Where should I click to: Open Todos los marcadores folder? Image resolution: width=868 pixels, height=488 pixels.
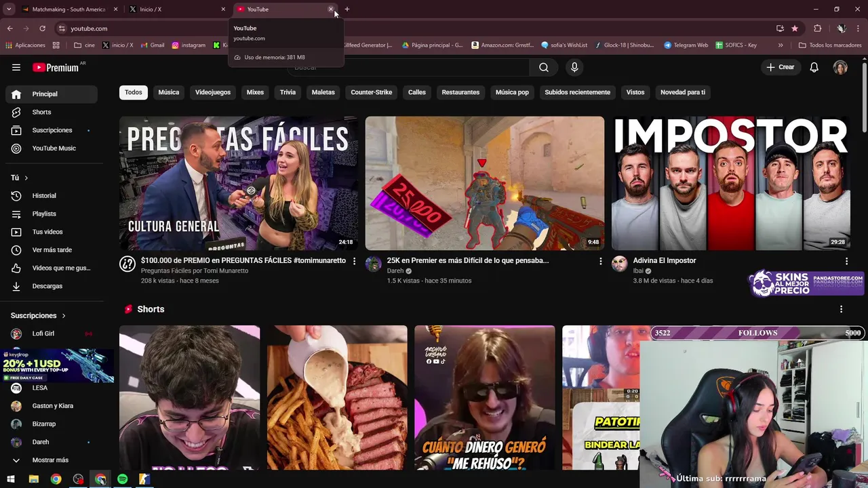click(x=830, y=45)
